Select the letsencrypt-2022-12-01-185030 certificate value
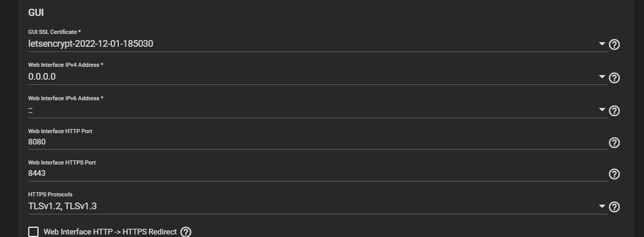 tap(91, 44)
